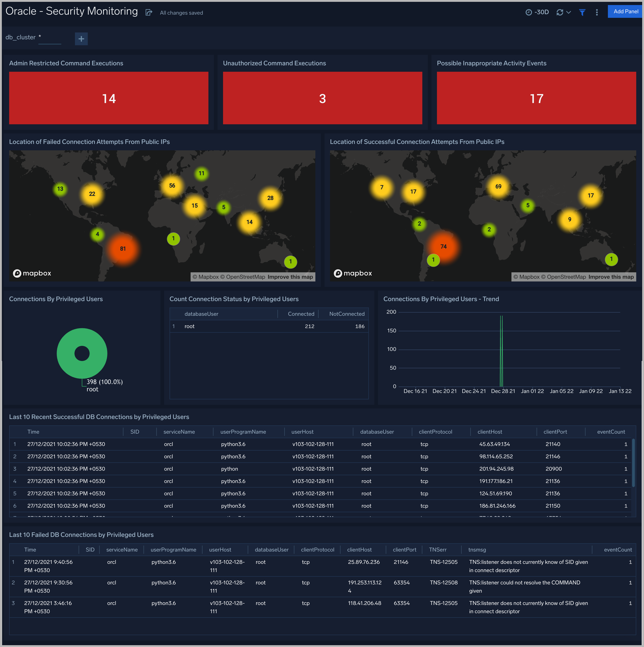This screenshot has height=647, width=644.
Task: Select the Unauthorized Command Executions panel header
Action: [274, 63]
